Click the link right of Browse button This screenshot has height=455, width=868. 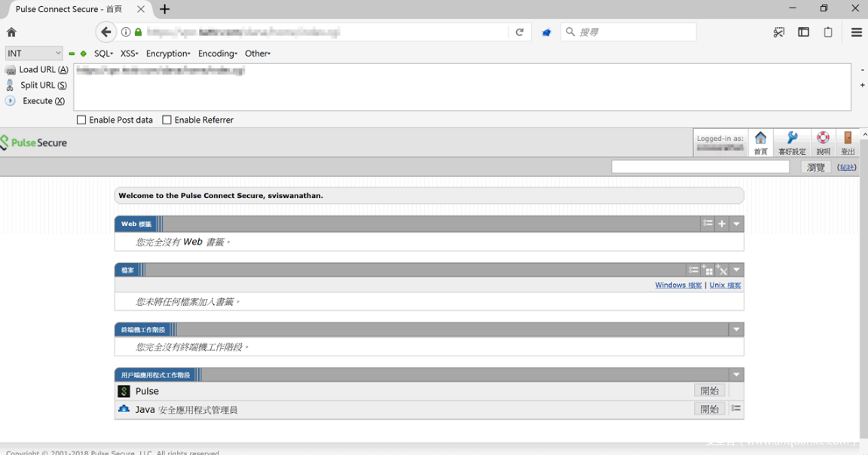pos(846,167)
